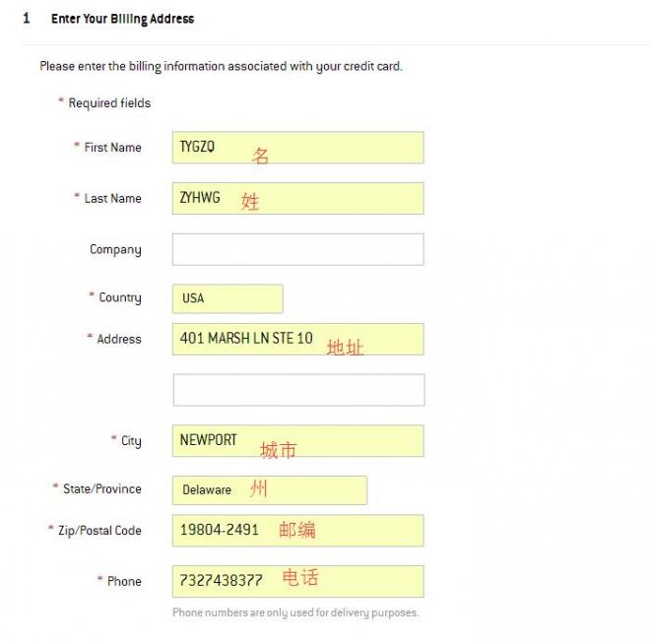Click the Zip/Postal Code label
The height and width of the screenshot is (644, 650).
99,531
